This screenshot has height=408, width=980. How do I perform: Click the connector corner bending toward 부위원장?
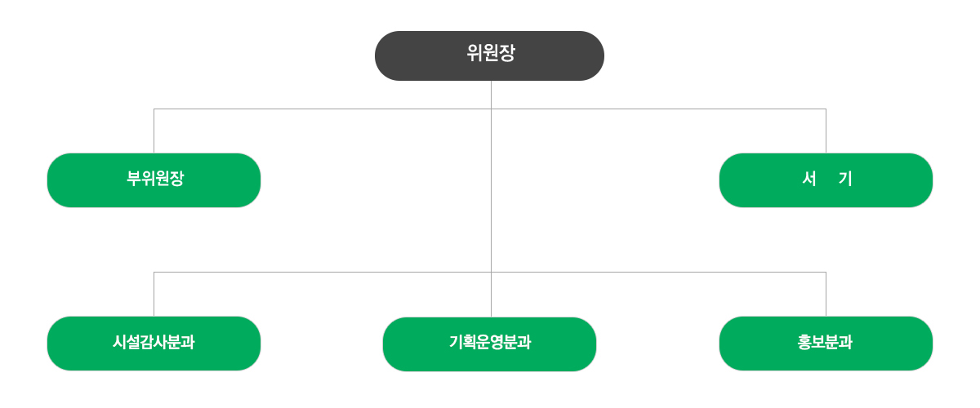pos(154,109)
